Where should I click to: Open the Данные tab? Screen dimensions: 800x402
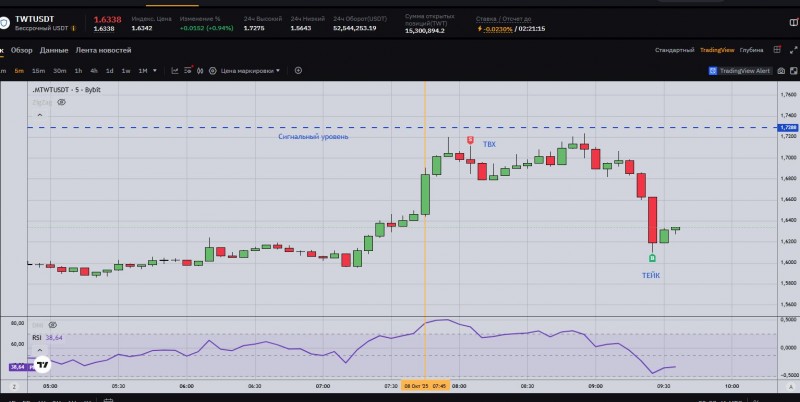(54, 50)
